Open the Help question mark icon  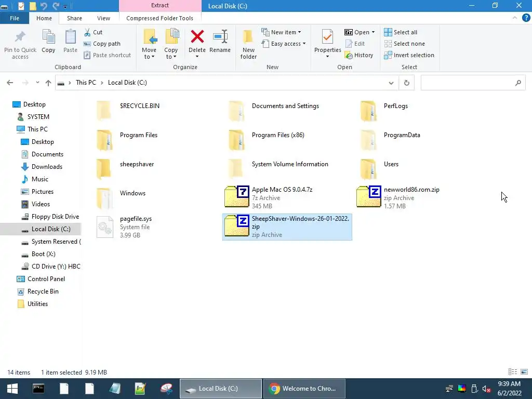[526, 18]
